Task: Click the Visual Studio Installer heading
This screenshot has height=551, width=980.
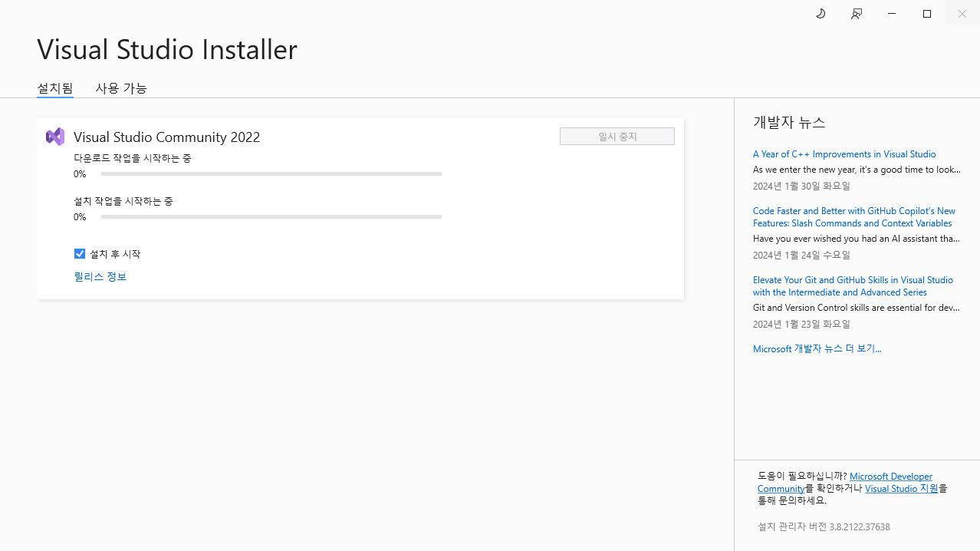Action: coord(167,49)
